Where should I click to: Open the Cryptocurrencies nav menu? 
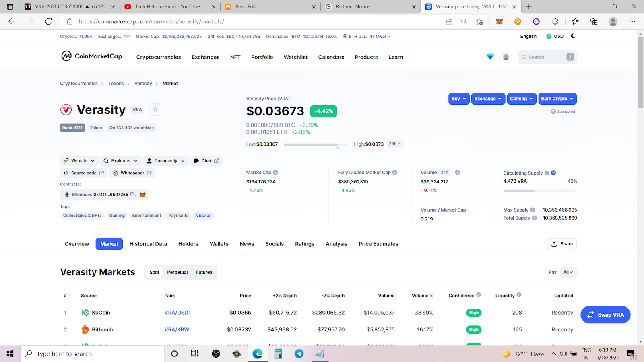[x=159, y=57]
